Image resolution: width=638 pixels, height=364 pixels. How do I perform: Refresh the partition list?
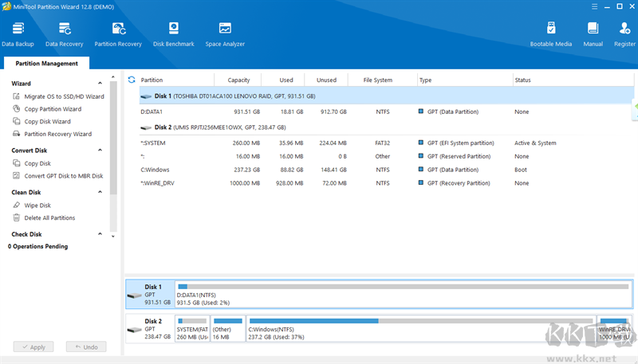[x=132, y=80]
